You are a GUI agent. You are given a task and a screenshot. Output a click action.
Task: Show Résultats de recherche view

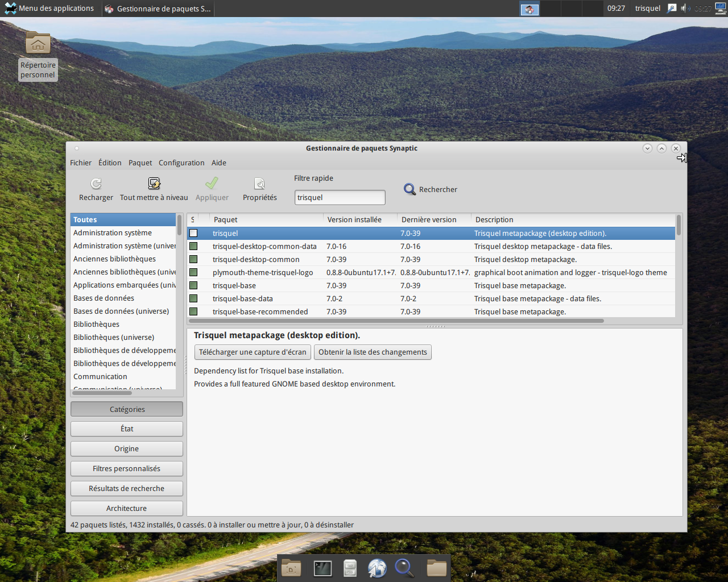(127, 489)
